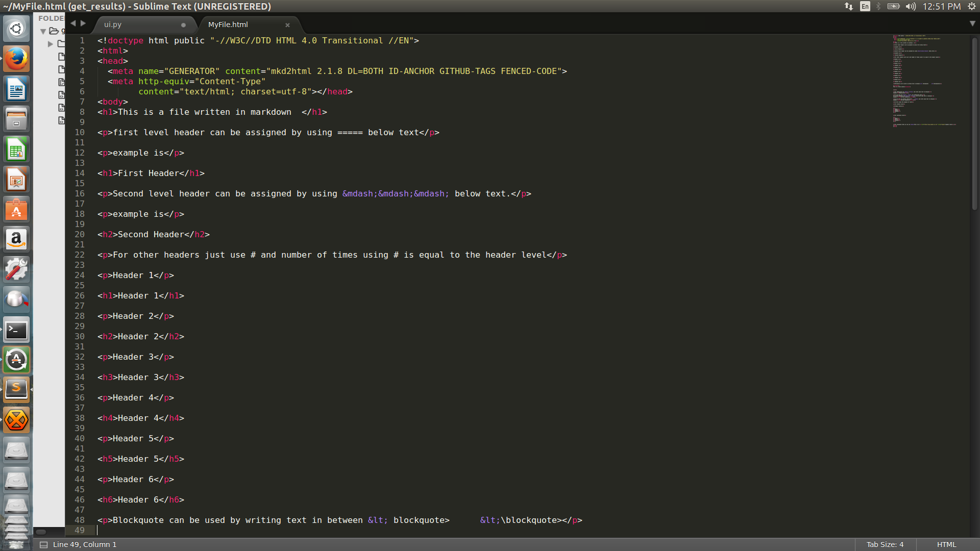Click the Bluetooth indicator in top panel
Image resolution: width=980 pixels, height=551 pixels.
click(878, 6)
